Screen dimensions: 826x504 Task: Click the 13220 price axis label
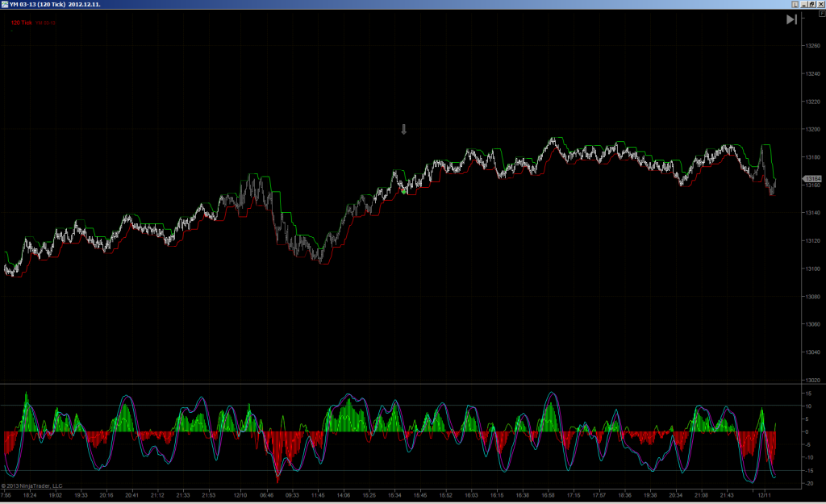click(812, 102)
